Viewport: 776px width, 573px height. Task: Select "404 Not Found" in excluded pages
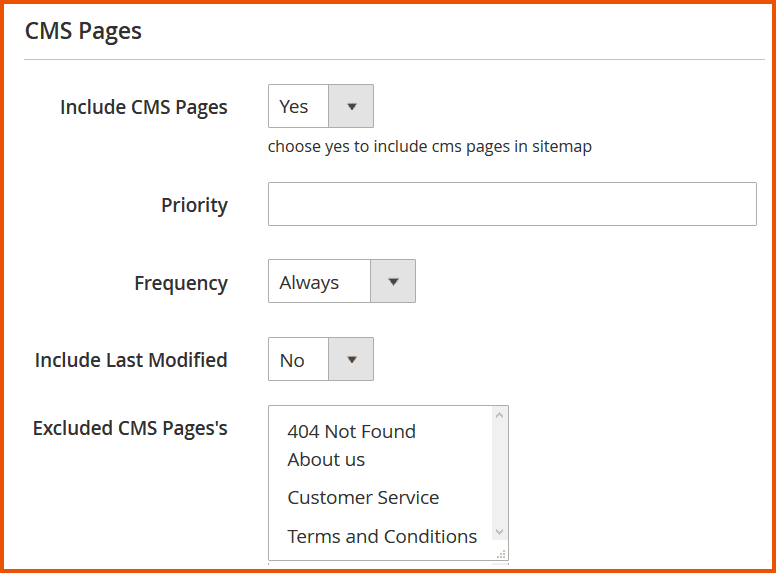351,432
